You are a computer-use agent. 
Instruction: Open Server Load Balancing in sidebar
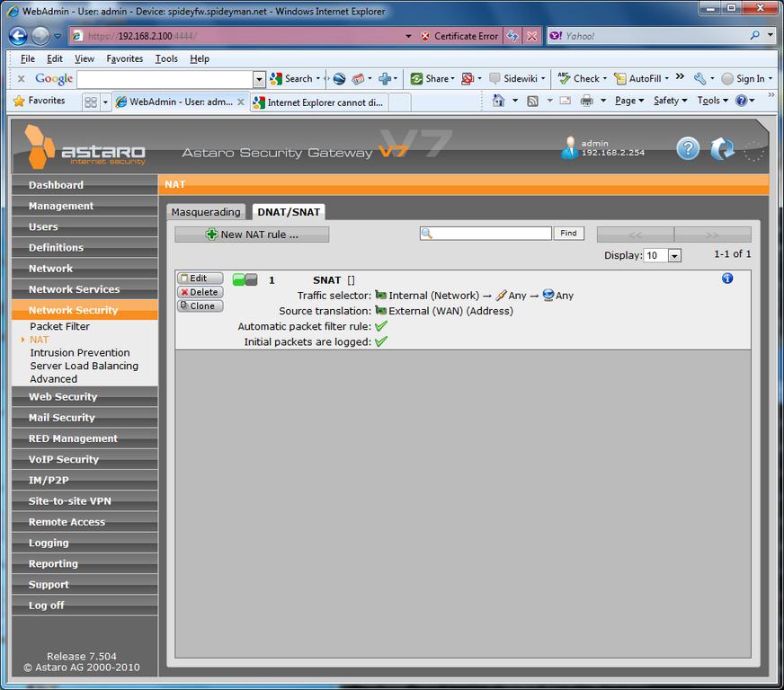(84, 366)
